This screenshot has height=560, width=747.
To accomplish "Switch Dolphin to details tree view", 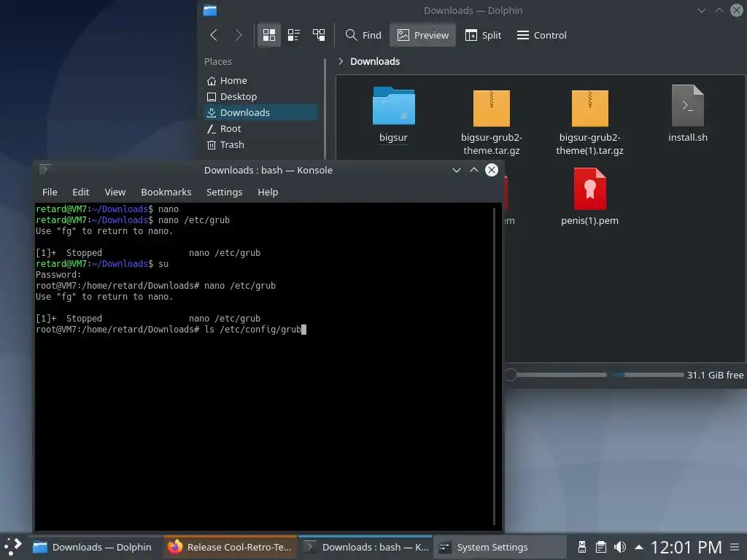I will [319, 35].
